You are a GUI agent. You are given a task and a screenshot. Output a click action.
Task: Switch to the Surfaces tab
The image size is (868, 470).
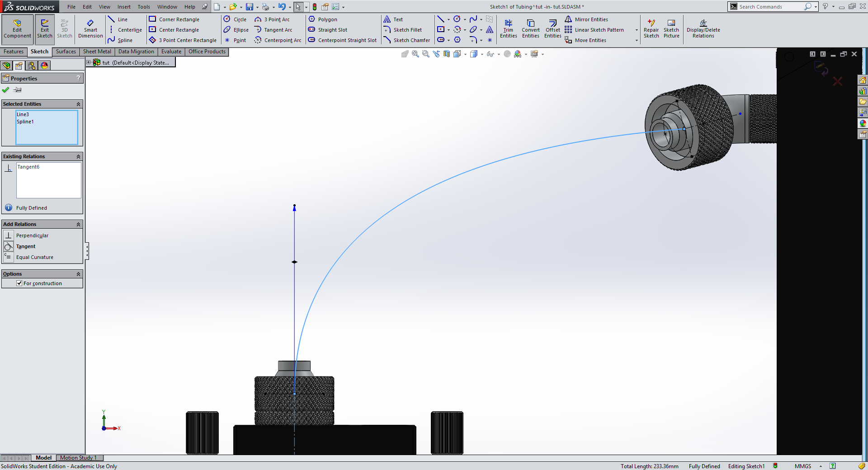[x=66, y=52]
